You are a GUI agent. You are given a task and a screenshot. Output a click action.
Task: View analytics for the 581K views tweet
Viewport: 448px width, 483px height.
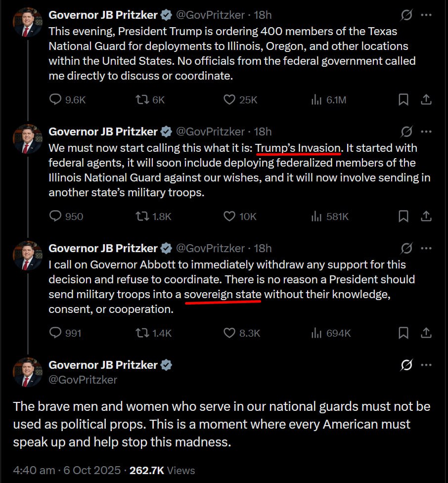click(x=316, y=217)
